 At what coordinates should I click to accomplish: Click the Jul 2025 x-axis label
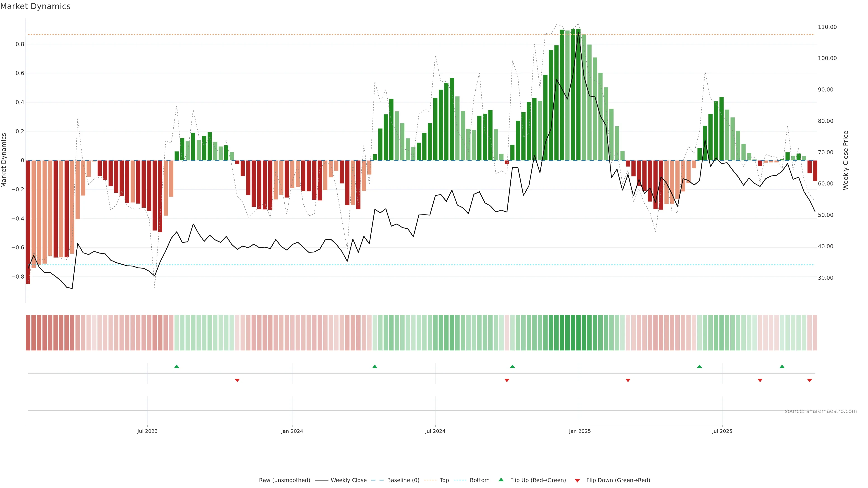[722, 431]
